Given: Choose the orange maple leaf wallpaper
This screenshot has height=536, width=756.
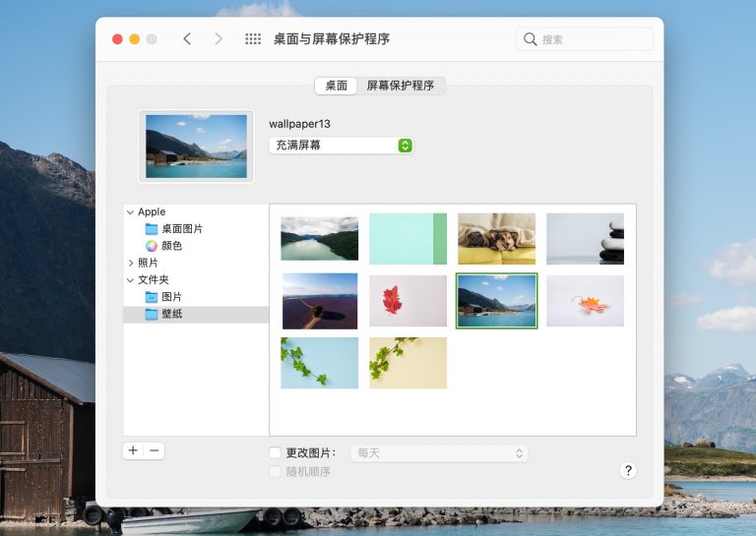Looking at the screenshot, I should tap(585, 301).
